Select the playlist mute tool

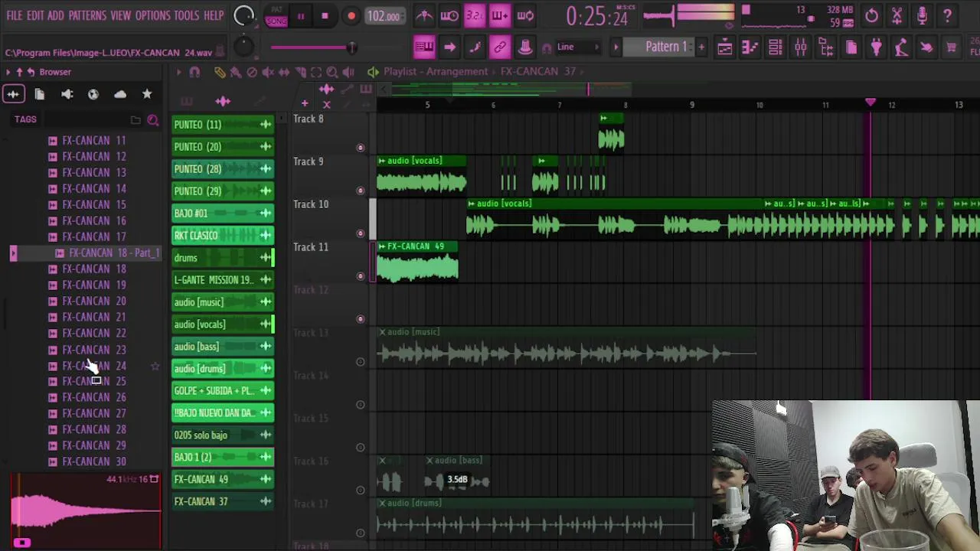(268, 72)
